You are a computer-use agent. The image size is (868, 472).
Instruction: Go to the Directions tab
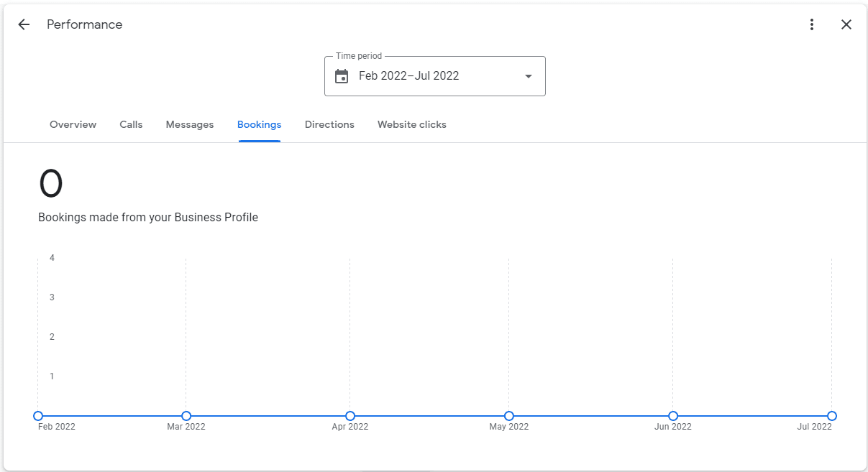point(329,124)
